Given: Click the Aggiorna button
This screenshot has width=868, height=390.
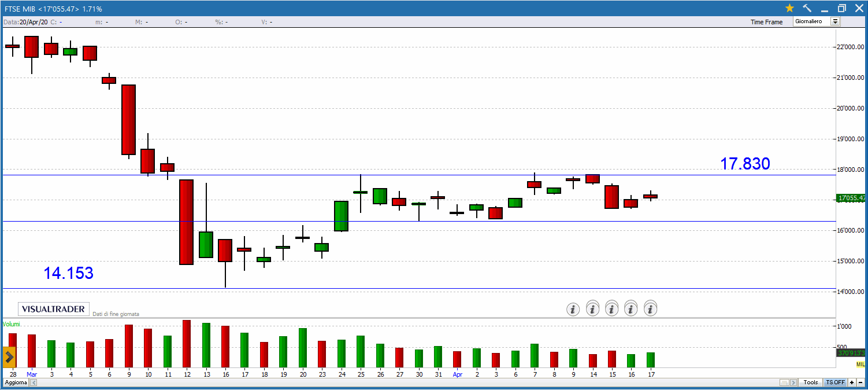Looking at the screenshot, I should point(15,383).
